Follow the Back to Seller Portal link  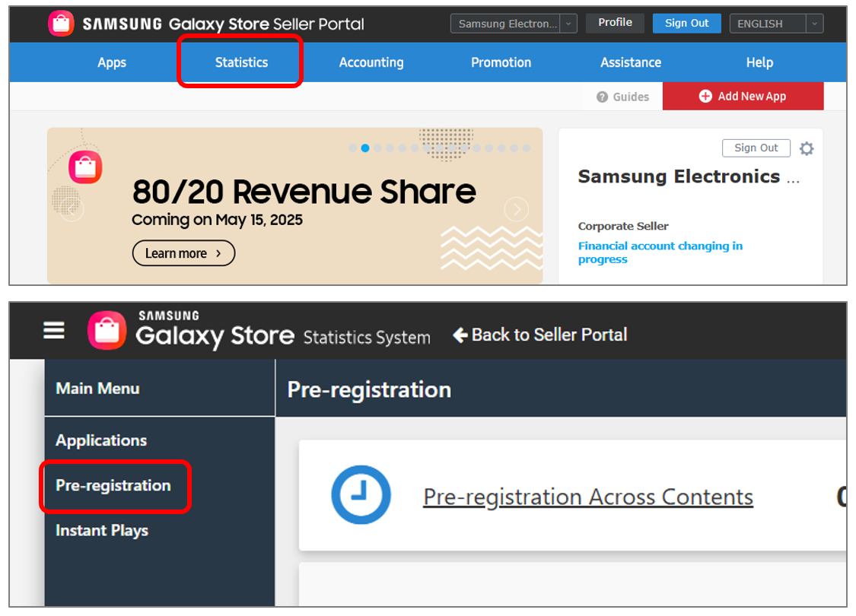point(540,335)
